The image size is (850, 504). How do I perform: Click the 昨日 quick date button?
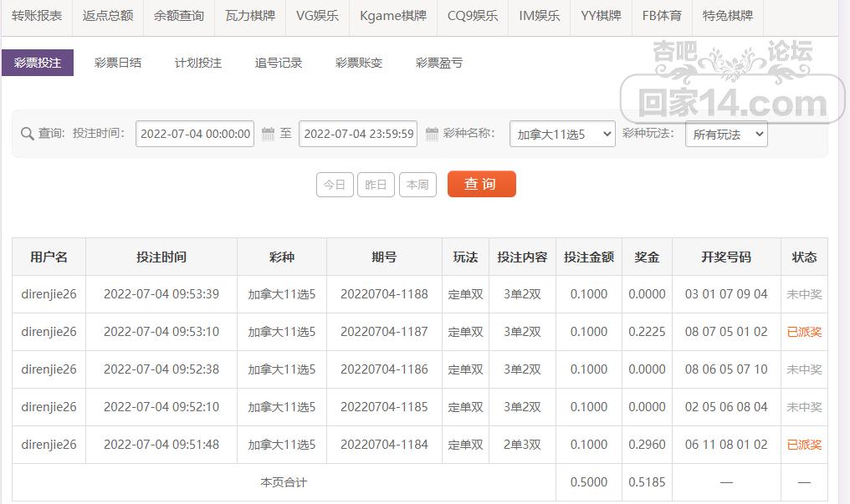[x=376, y=185]
